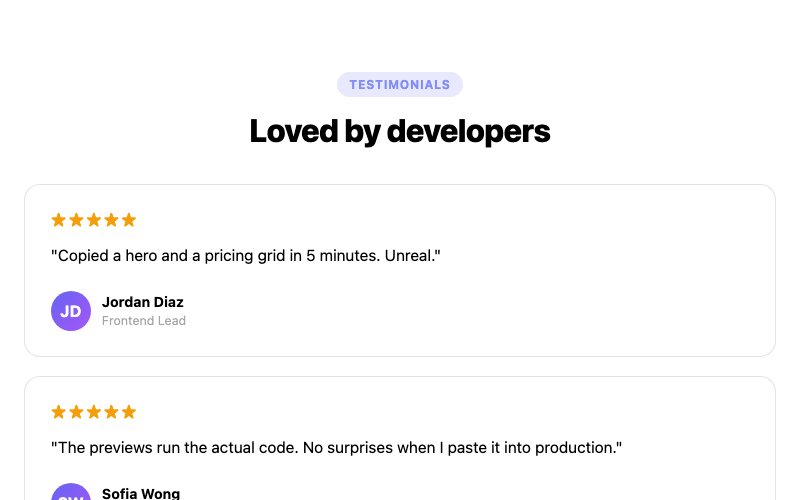Click the fourth star in Jordan Diaz's review

(111, 220)
